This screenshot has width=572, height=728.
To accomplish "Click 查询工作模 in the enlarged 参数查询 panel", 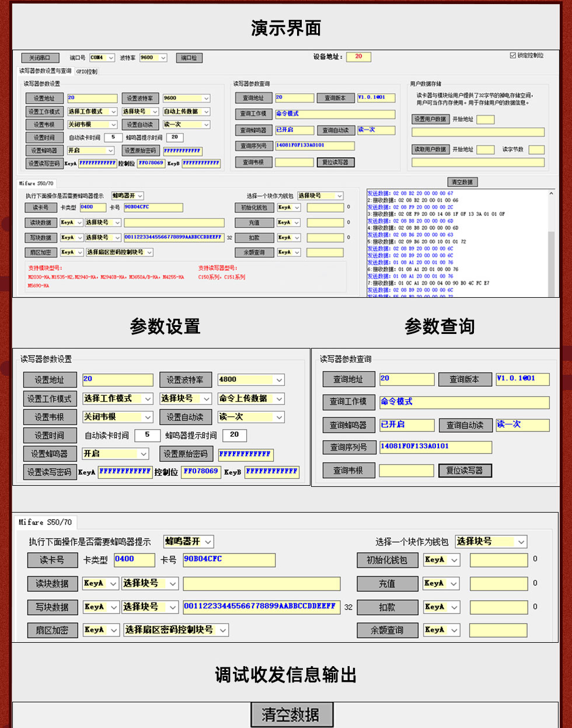I will (348, 402).
